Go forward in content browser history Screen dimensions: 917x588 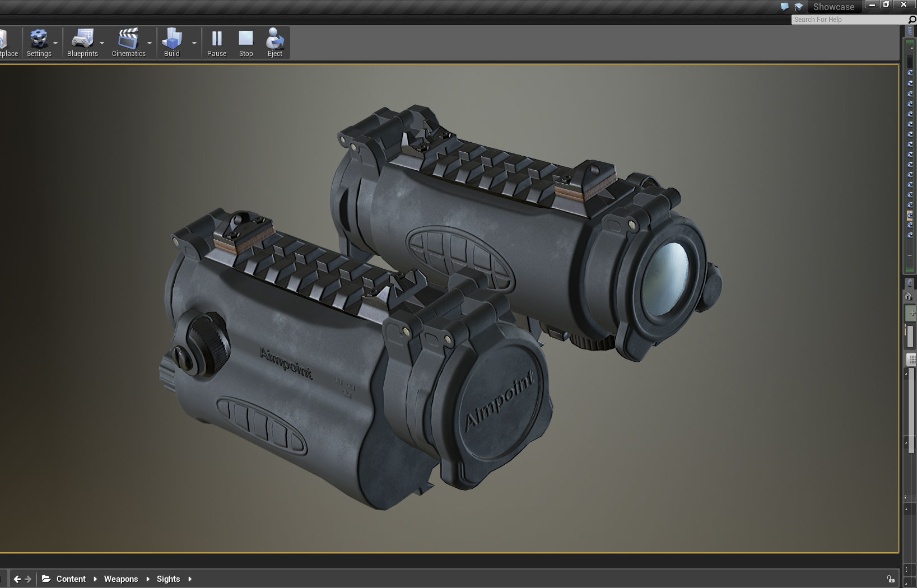coord(28,579)
